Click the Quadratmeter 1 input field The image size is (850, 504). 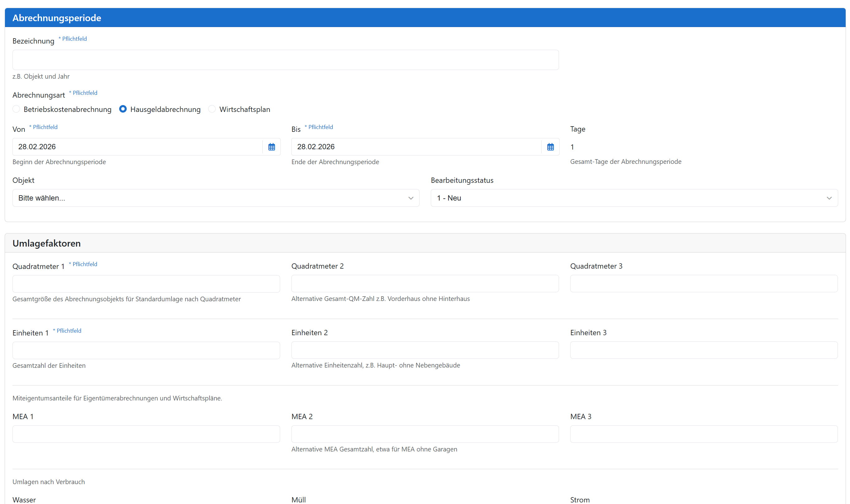click(x=146, y=284)
